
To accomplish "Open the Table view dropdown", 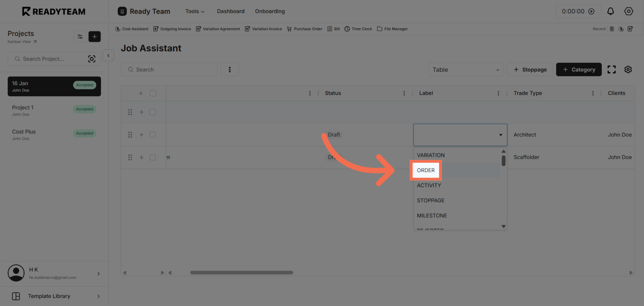I will point(466,70).
